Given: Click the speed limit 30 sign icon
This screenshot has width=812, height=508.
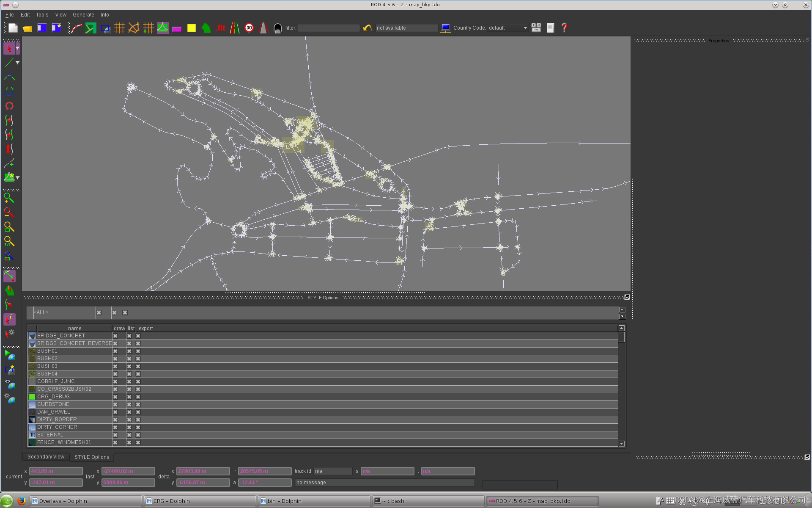Looking at the screenshot, I should point(249,28).
